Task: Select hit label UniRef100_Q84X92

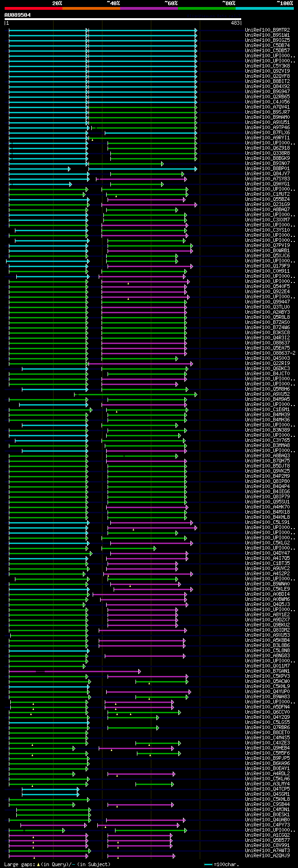Action: coord(267,87)
